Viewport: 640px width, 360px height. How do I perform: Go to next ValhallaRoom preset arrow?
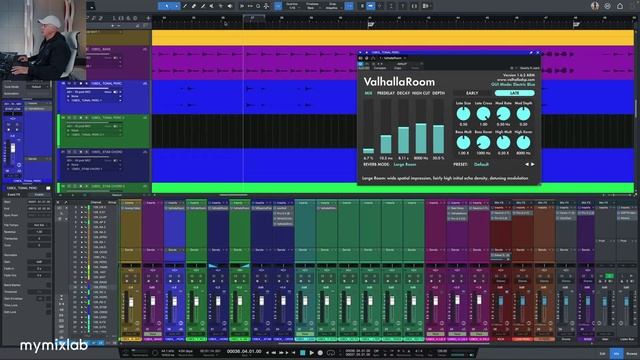pos(532,164)
